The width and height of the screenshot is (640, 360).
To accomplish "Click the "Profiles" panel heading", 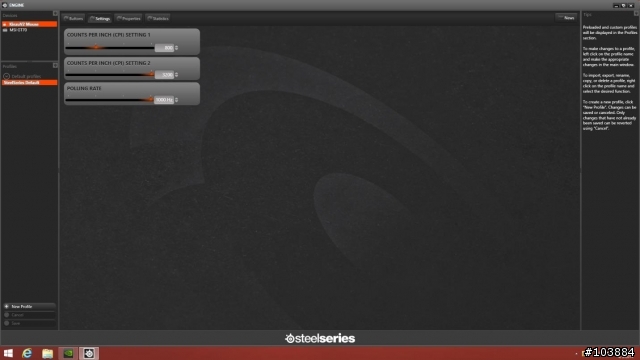I will [10, 66].
